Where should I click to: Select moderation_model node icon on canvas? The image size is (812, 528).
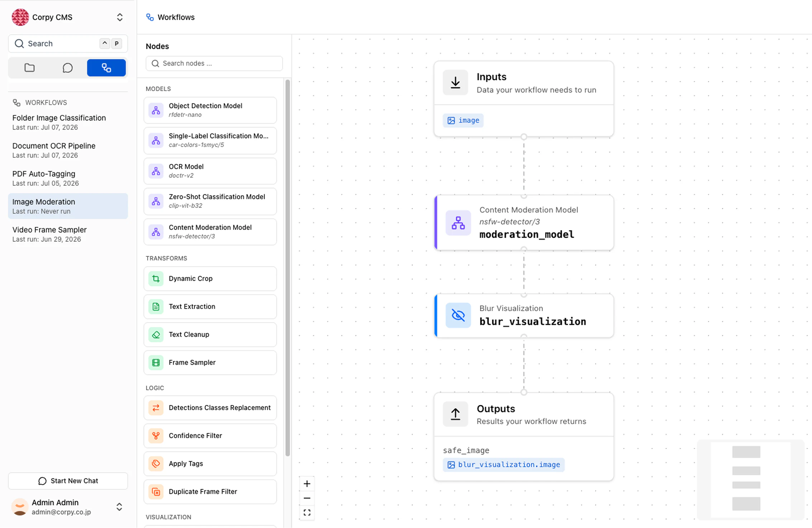click(x=458, y=223)
